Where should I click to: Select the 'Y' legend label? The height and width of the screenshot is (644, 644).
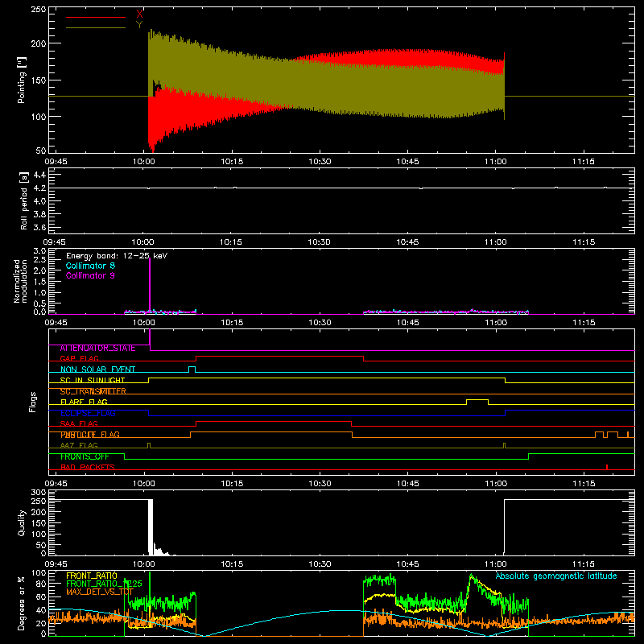click(x=139, y=25)
